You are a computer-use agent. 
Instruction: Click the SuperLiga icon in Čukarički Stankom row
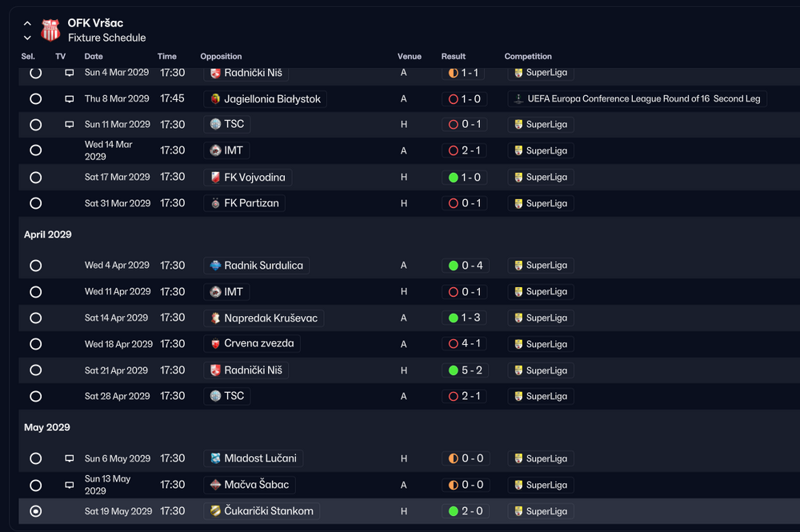coord(518,511)
